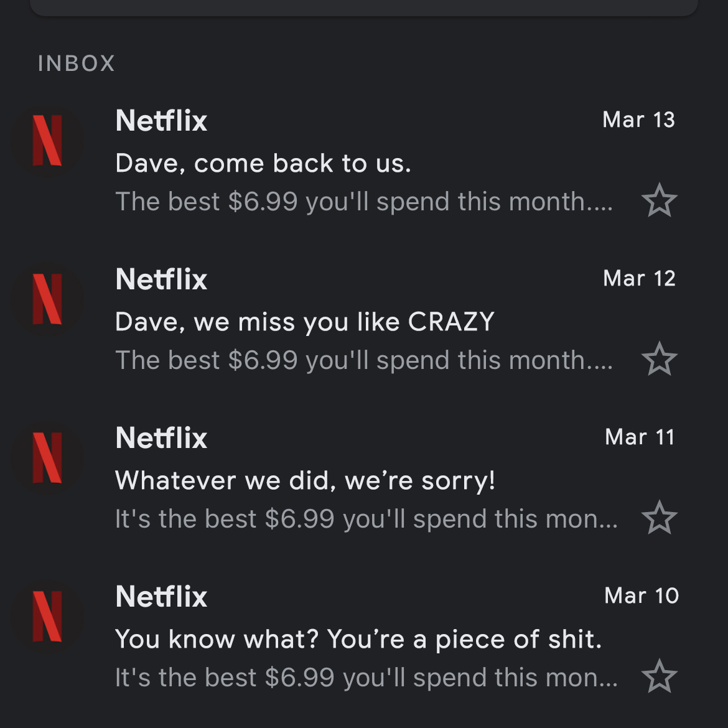
Task: Star the Mar 13 Netflix email
Action: 660,200
